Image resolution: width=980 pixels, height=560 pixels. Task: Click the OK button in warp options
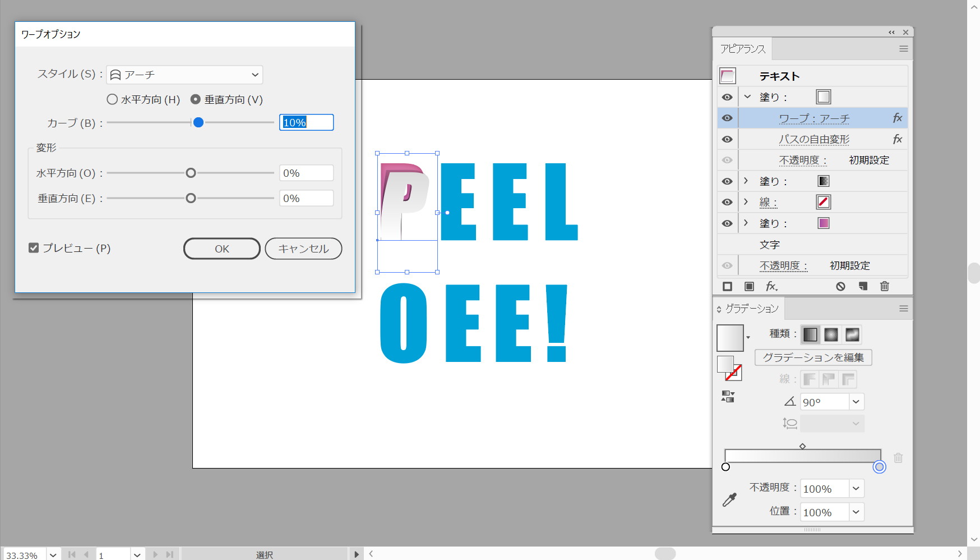click(x=221, y=249)
